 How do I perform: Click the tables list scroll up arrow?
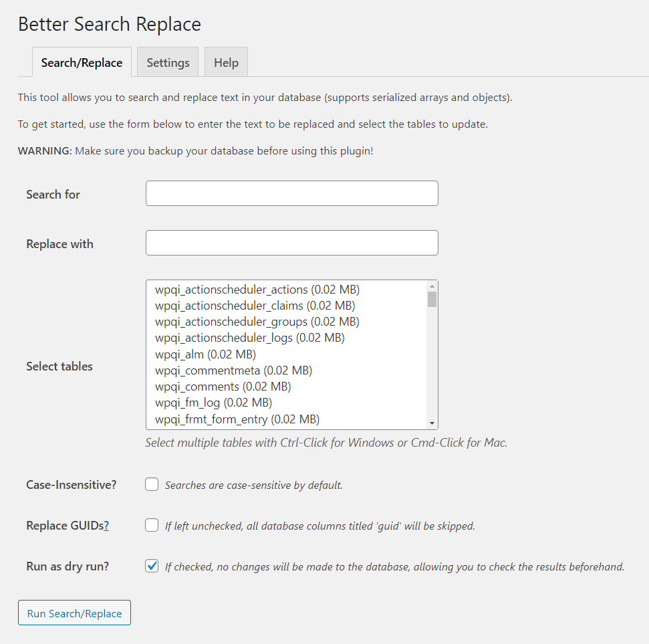(x=432, y=286)
